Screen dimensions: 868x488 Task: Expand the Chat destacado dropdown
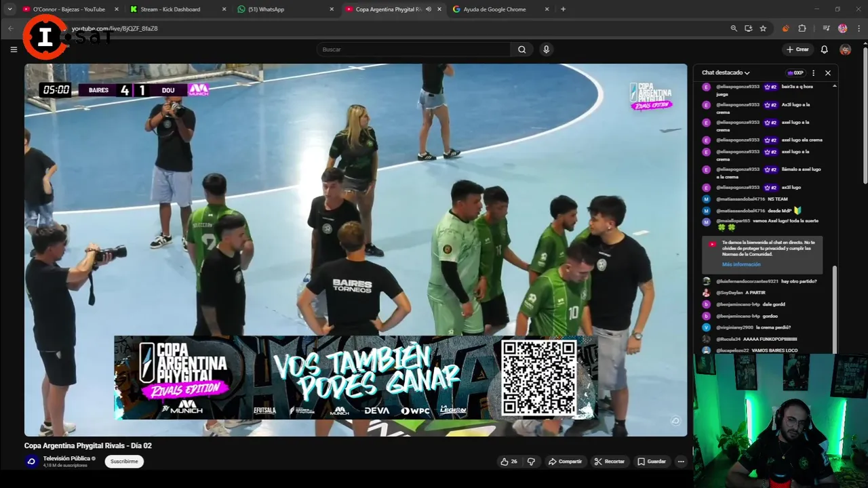pos(726,73)
